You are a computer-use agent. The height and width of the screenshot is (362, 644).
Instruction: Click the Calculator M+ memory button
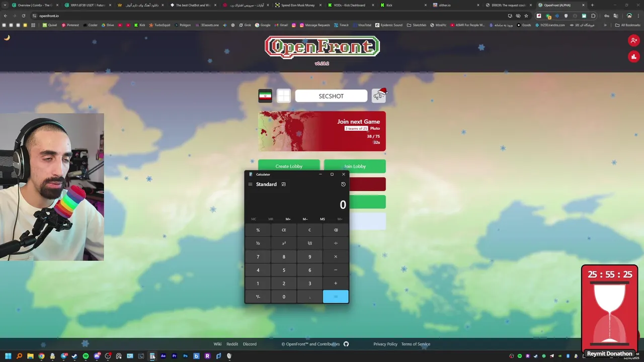[288, 219]
